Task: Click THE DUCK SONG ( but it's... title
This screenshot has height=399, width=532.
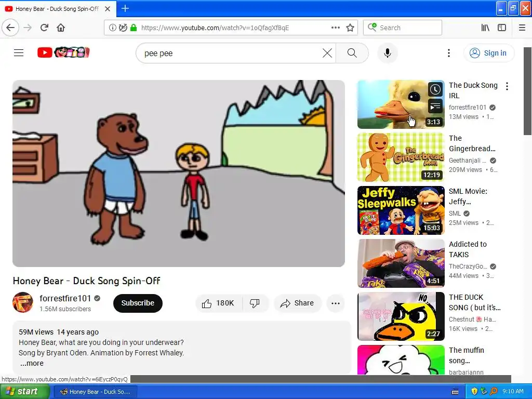Action: (475, 302)
